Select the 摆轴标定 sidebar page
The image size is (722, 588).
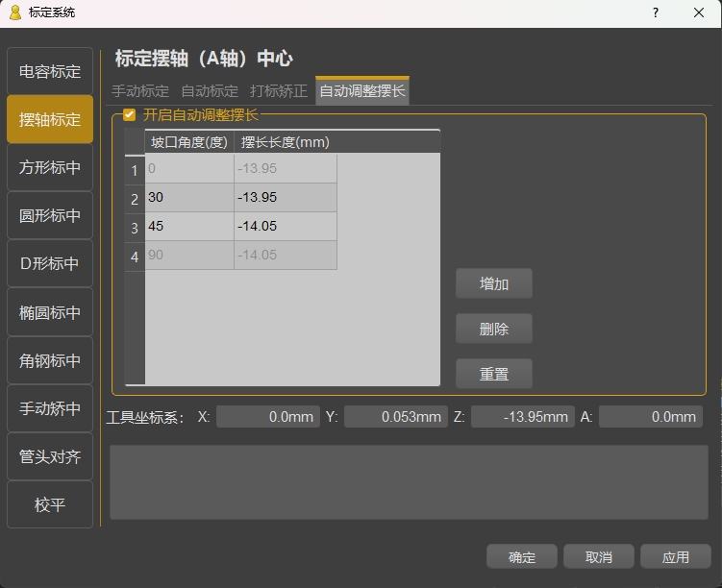coord(50,119)
